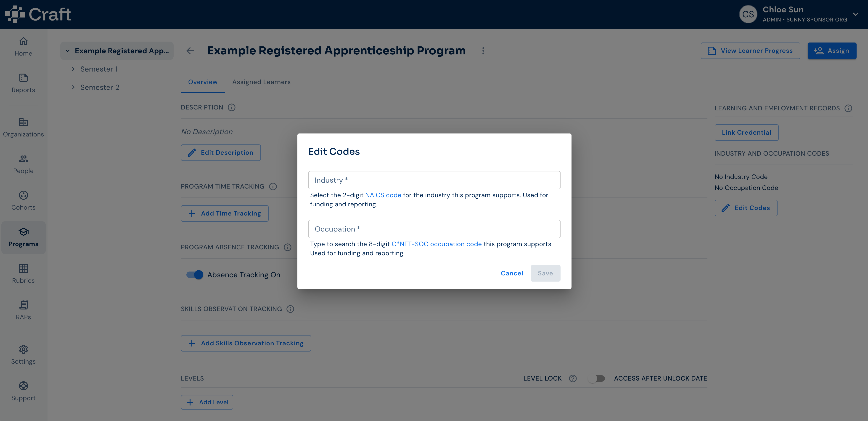The image size is (868, 421).
Task: Select the Overview tab
Action: coord(203,82)
